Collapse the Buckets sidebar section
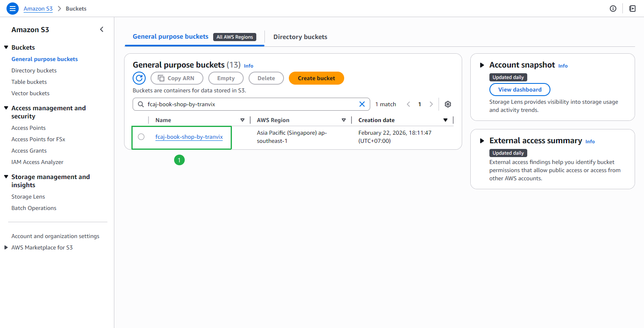Image resolution: width=644 pixels, height=328 pixels. point(6,47)
